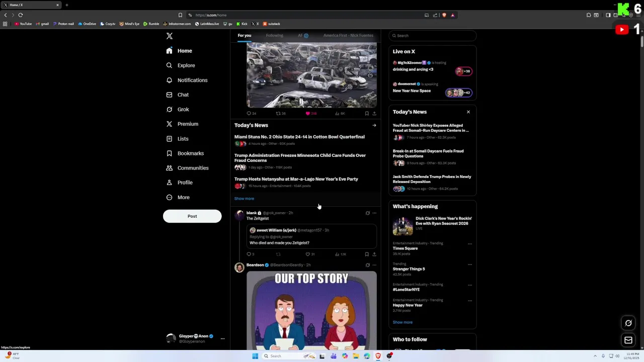The width and height of the screenshot is (644, 362).
Task: Click Show more under What's happening
Action: [x=403, y=322]
